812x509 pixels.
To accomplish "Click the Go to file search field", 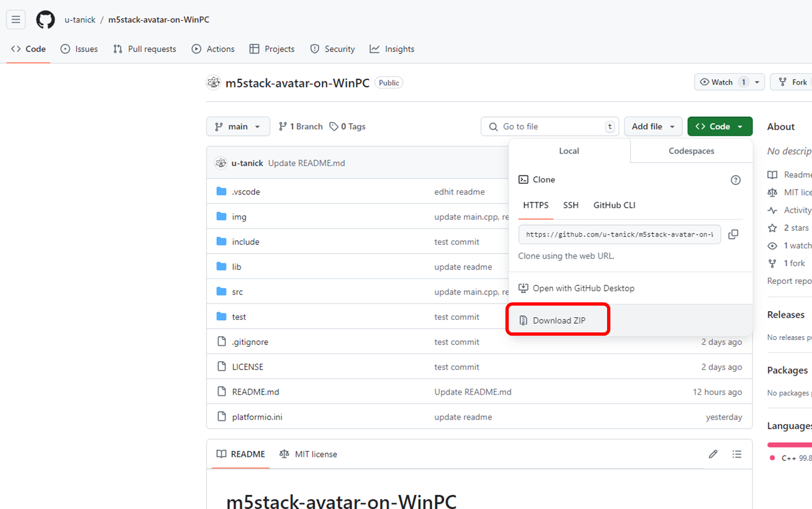I will tap(550, 126).
